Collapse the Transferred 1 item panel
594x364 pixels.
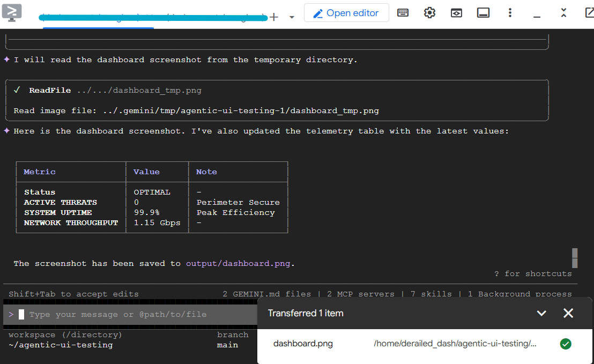click(541, 313)
